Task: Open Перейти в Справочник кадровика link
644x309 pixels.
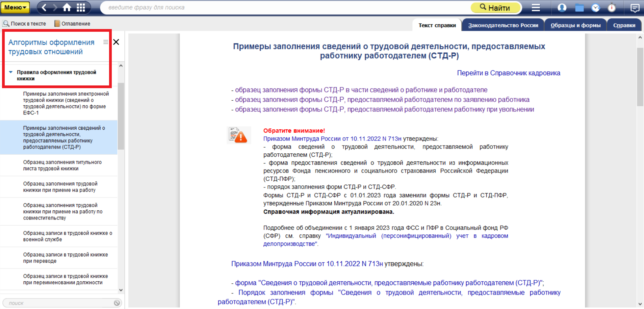Action: coord(509,73)
